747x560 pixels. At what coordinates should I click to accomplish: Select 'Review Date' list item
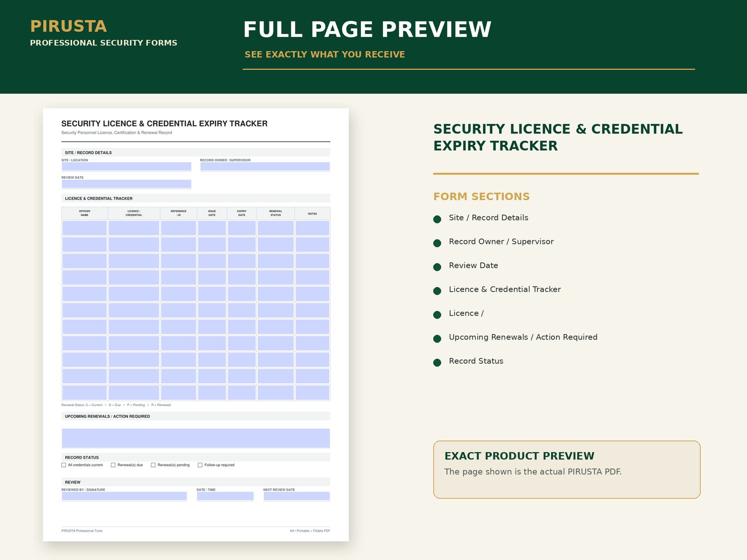[x=474, y=265]
